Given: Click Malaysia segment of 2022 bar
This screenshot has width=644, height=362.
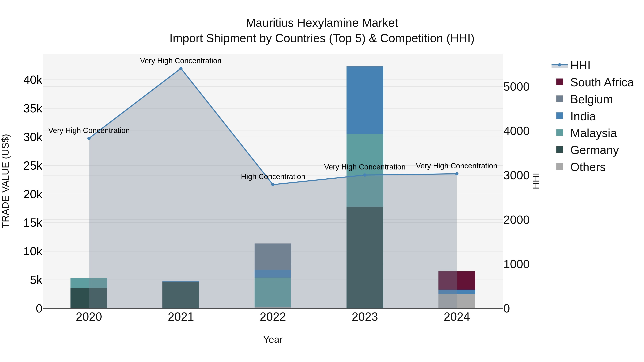Looking at the screenshot, I should coord(273,292).
